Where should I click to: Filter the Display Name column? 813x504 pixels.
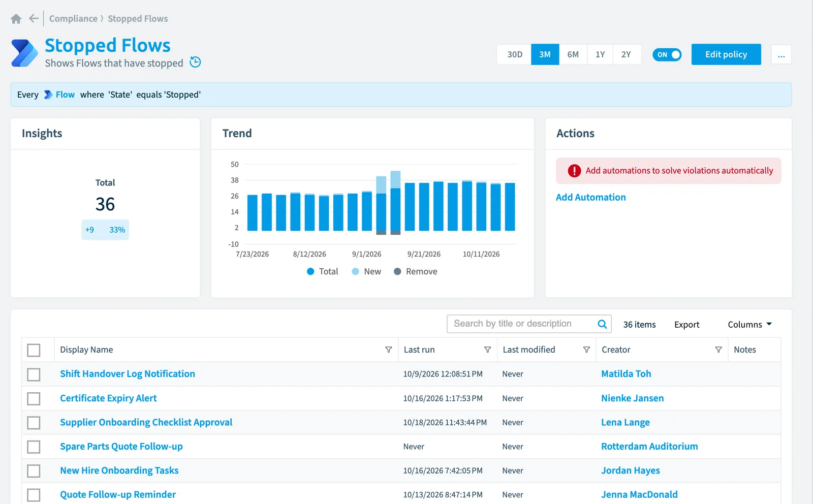[389, 350]
